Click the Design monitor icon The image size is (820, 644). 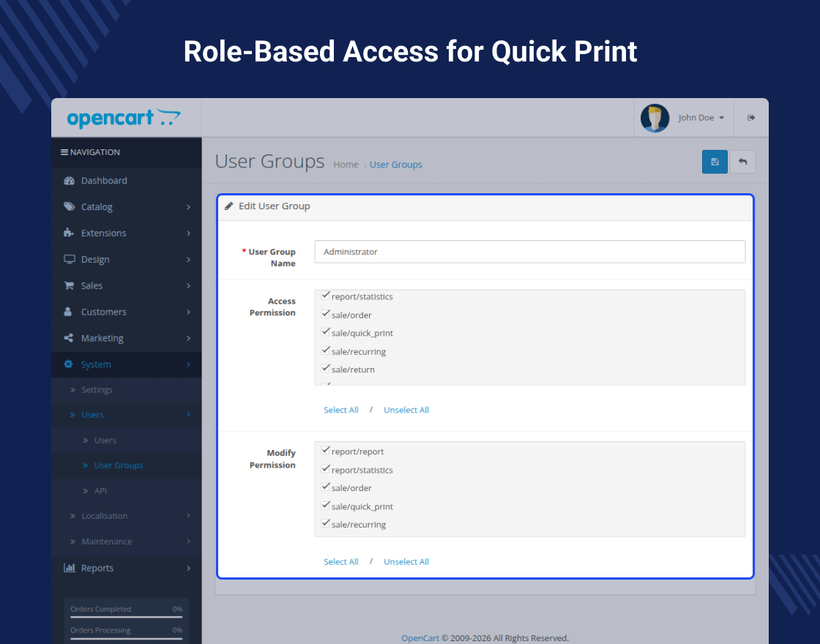pyautogui.click(x=69, y=259)
